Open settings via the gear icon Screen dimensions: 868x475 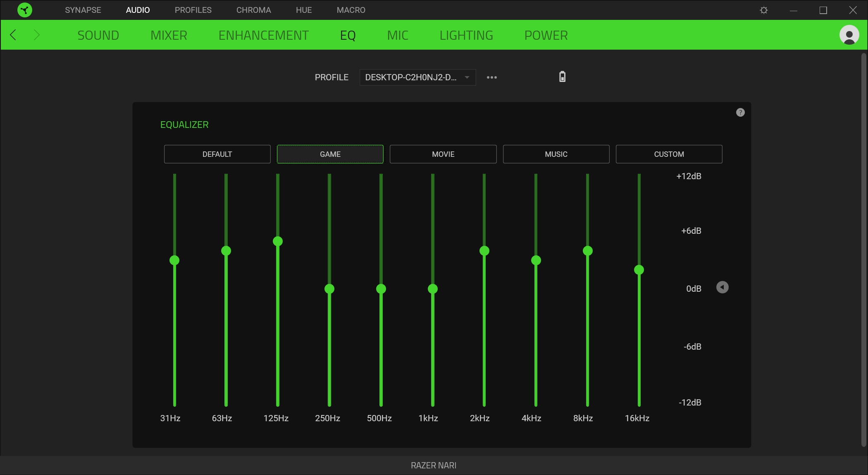764,10
